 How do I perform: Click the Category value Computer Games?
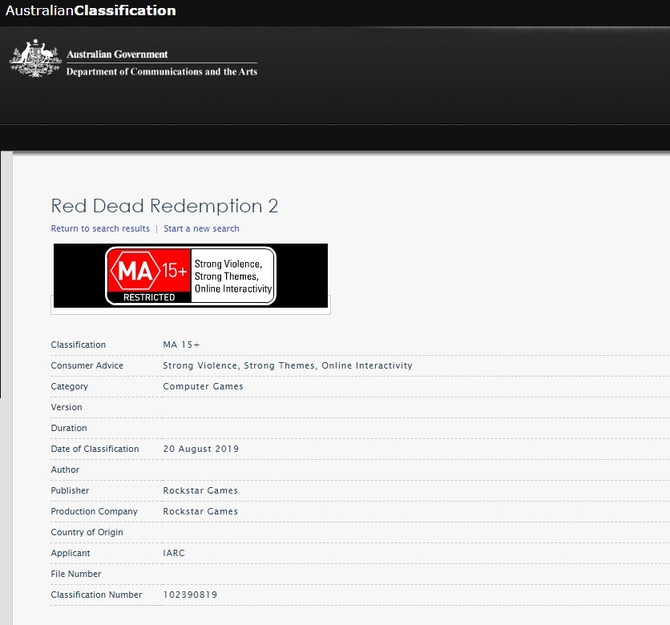(x=203, y=387)
